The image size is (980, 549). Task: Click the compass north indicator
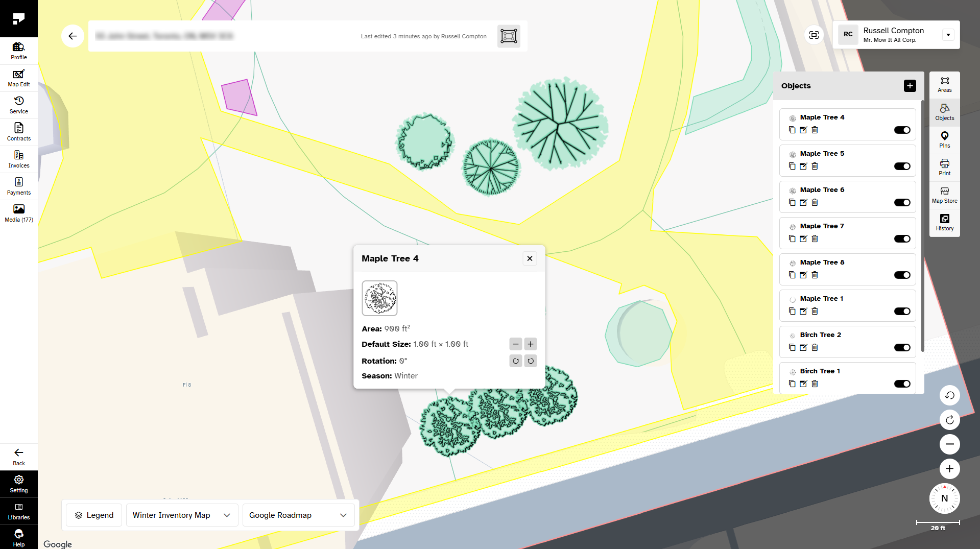point(944,498)
